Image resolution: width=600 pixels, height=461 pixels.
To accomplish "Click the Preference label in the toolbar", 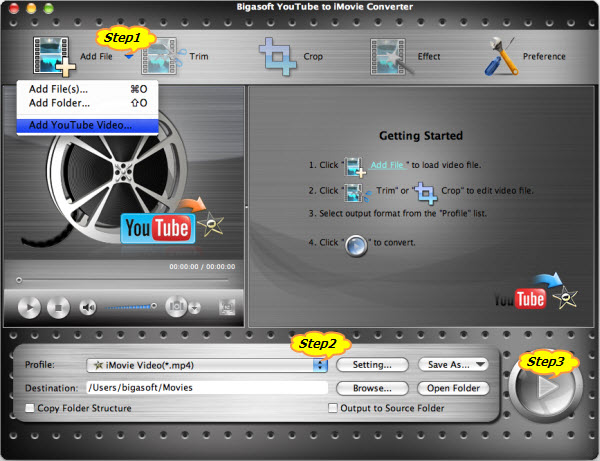I will coord(544,56).
